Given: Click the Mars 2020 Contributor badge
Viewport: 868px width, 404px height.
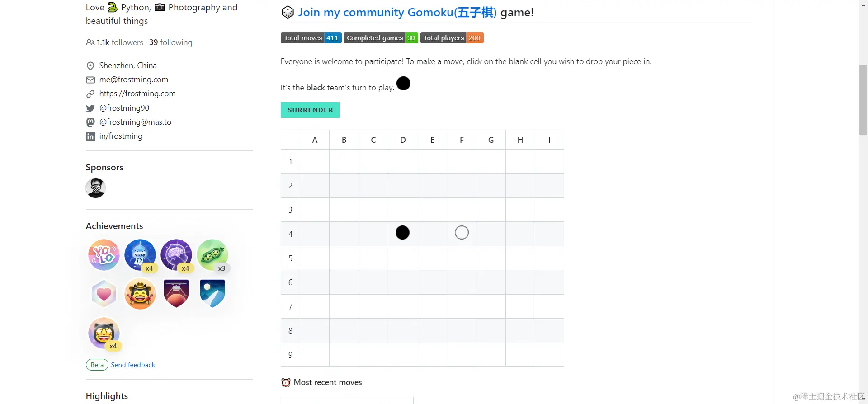Looking at the screenshot, I should point(176,293).
